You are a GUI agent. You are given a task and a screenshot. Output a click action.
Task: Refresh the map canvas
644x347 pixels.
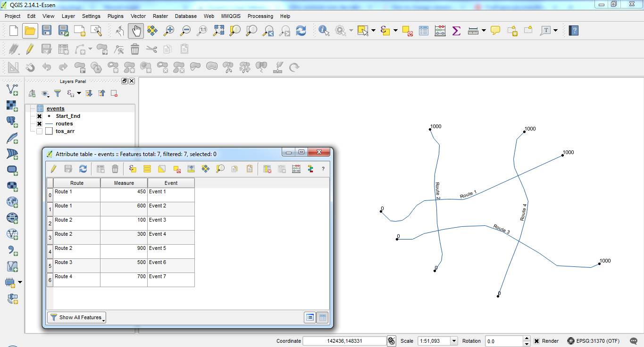pyautogui.click(x=301, y=31)
